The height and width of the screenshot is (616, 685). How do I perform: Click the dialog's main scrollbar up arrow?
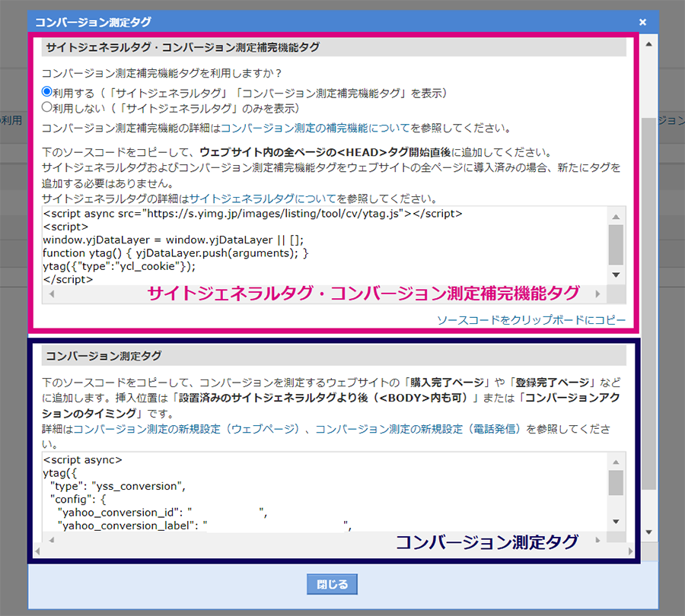(649, 44)
